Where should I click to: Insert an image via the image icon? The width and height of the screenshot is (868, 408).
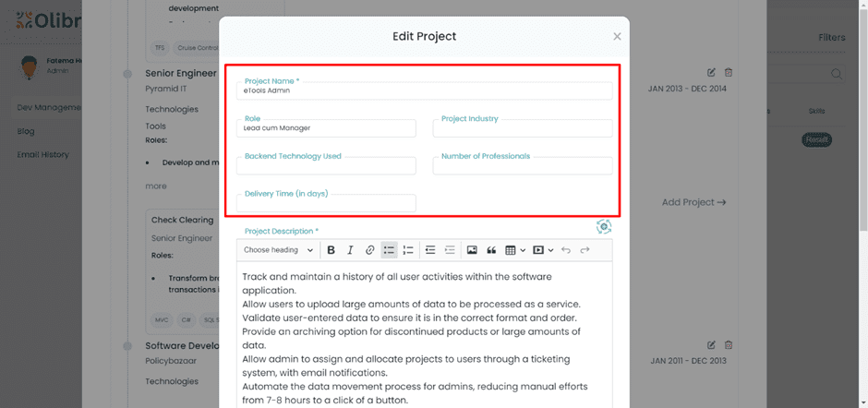[x=472, y=250]
